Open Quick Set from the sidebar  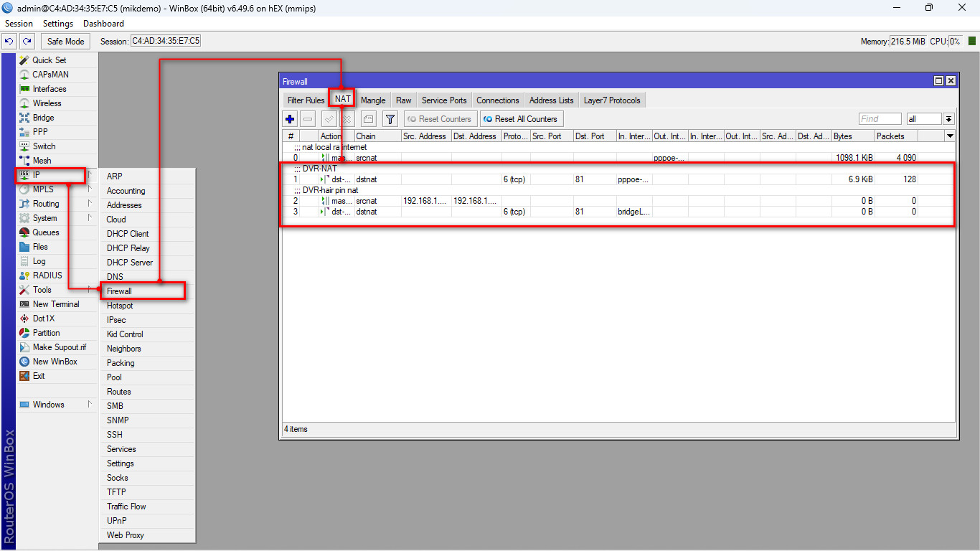(49, 60)
